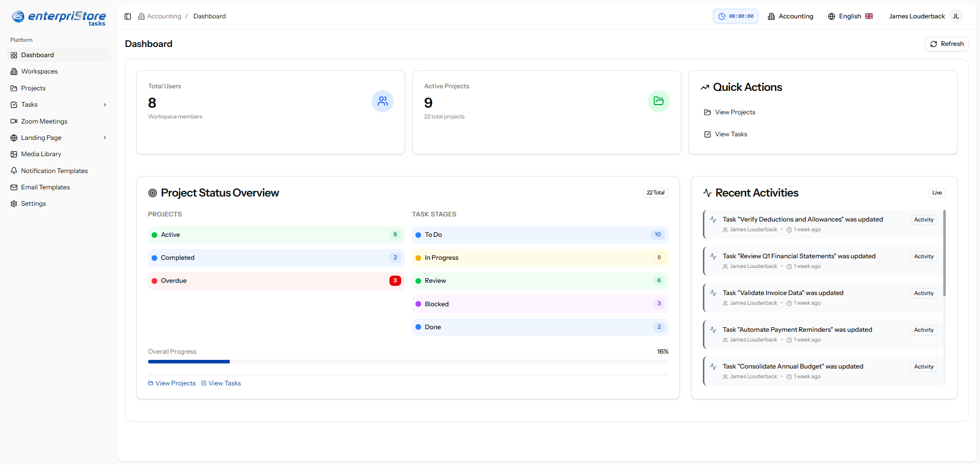Open the English language dropdown
The height and width of the screenshot is (465, 980).
[849, 16]
